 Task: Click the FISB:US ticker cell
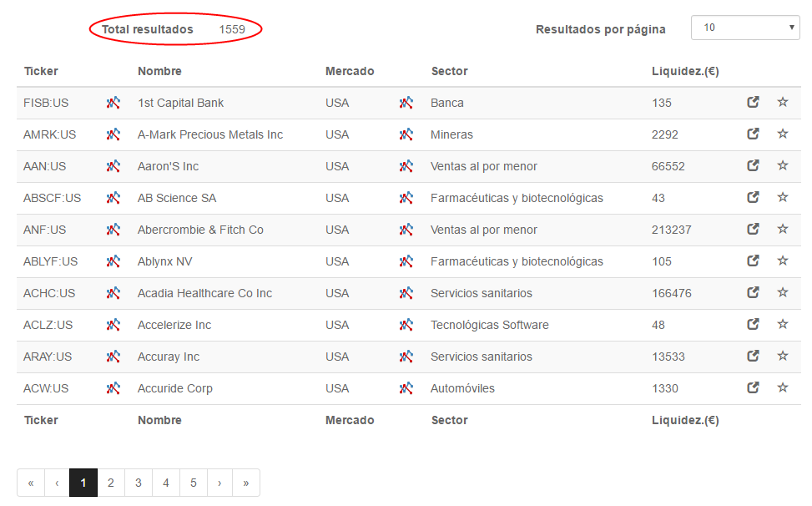point(46,103)
